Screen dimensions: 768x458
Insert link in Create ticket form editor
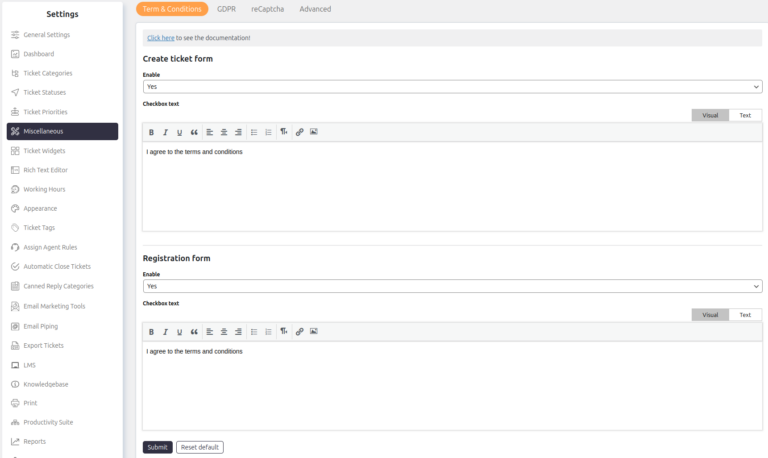[x=299, y=132]
